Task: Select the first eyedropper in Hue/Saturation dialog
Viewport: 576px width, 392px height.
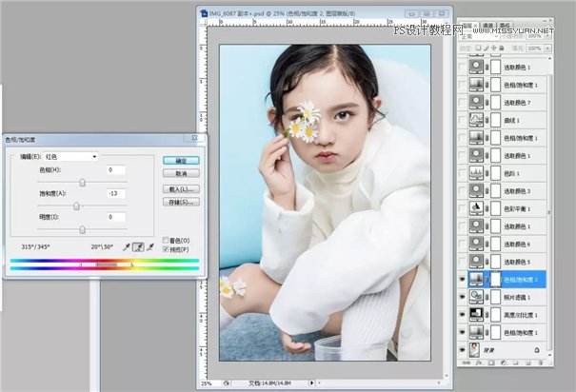Action: point(126,246)
